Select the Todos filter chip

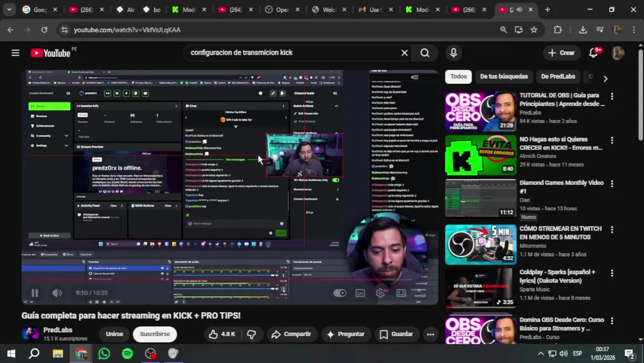(458, 77)
